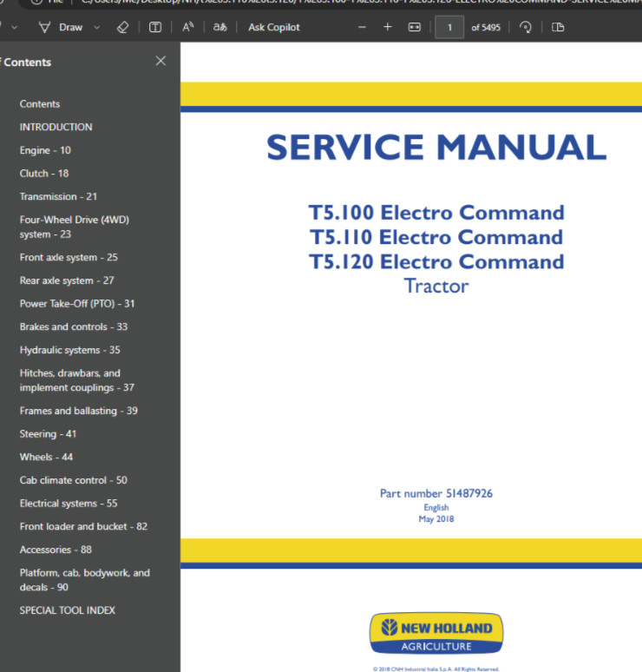Open the Draw tool options dropdown

pos(97,28)
